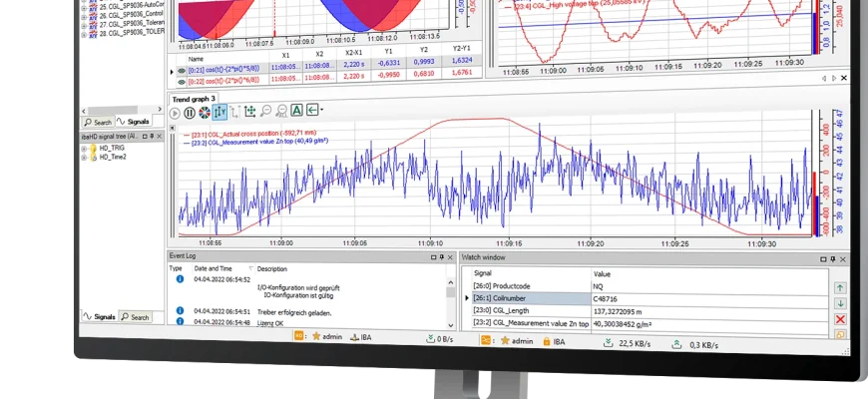Screen dimensions: 868x399
Task: Toggle visibility eye for second cos signal row
Action: pos(181,83)
